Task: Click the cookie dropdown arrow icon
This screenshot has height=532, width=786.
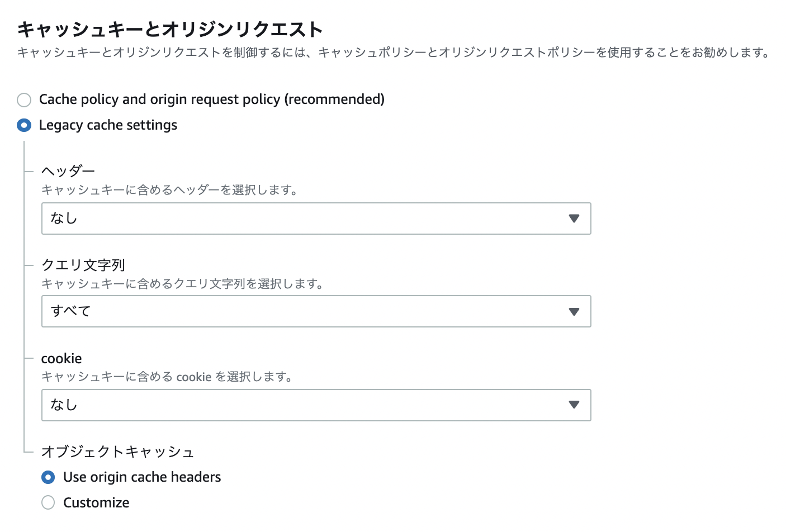Action: click(574, 405)
